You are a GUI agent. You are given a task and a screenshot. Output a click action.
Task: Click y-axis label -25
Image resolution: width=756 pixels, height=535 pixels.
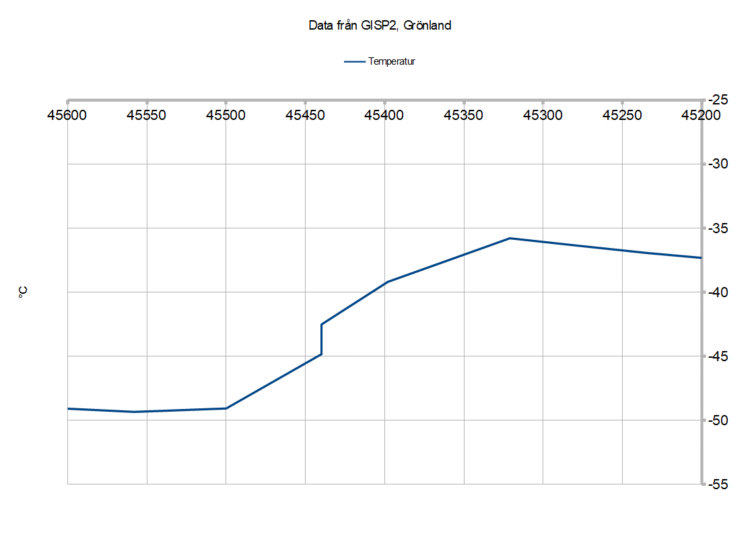(x=718, y=100)
